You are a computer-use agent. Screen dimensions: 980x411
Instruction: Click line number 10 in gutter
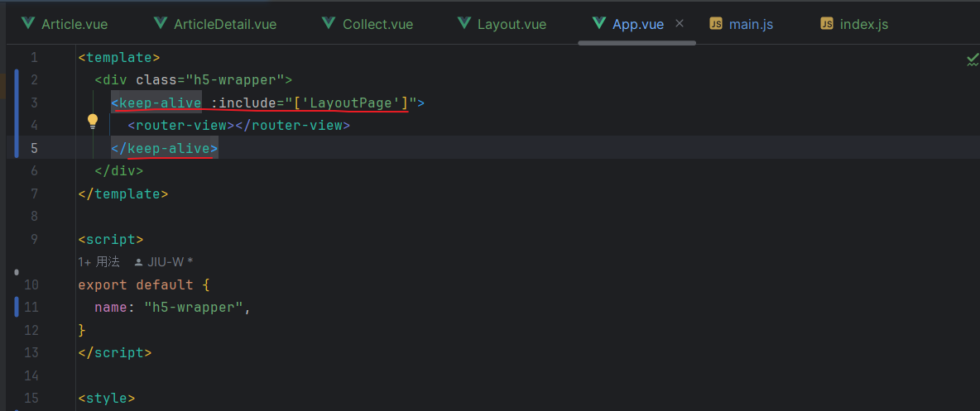point(30,284)
